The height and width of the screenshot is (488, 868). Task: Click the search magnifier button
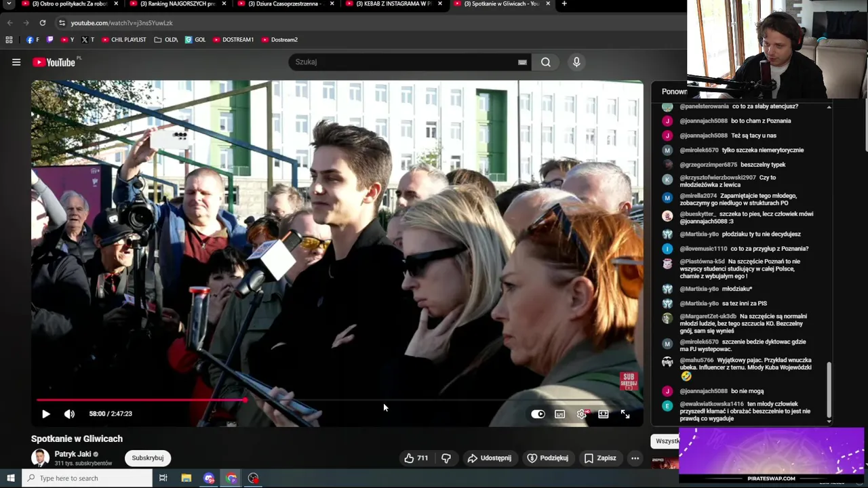tap(545, 62)
